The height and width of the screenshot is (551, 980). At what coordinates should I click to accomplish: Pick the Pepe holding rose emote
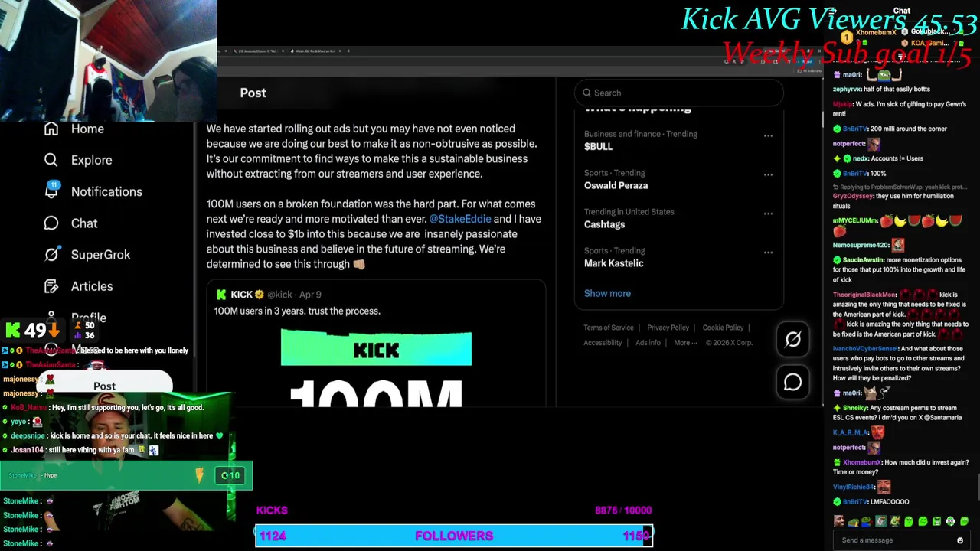point(867,521)
